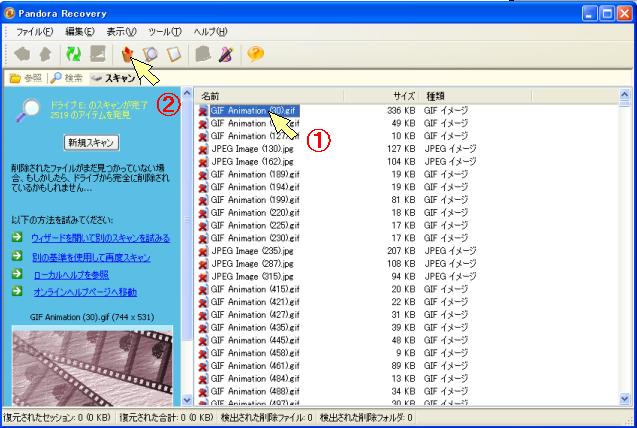Screen dimensions: 637x428
Task: Switch to the スキャン tab
Action: click(x=113, y=78)
